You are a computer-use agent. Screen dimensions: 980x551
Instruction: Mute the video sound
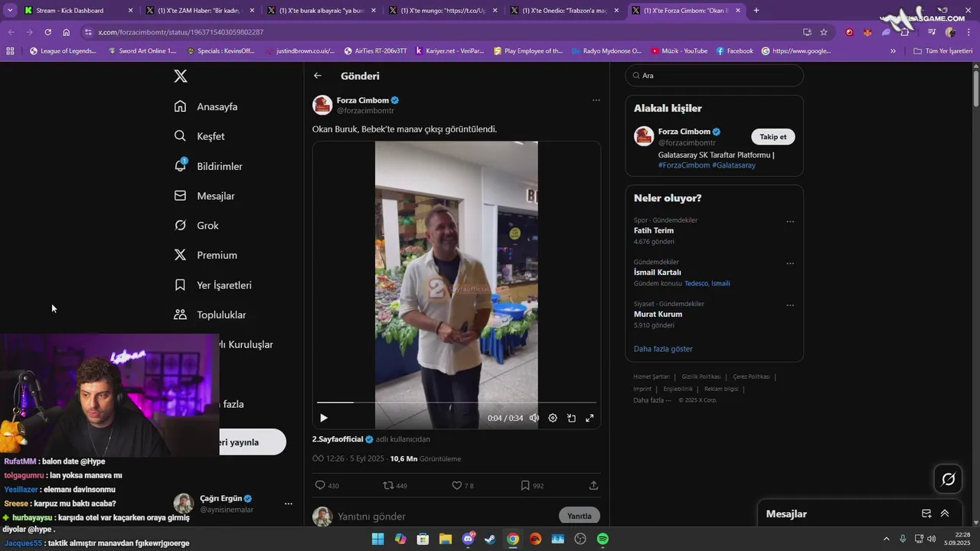coord(534,418)
